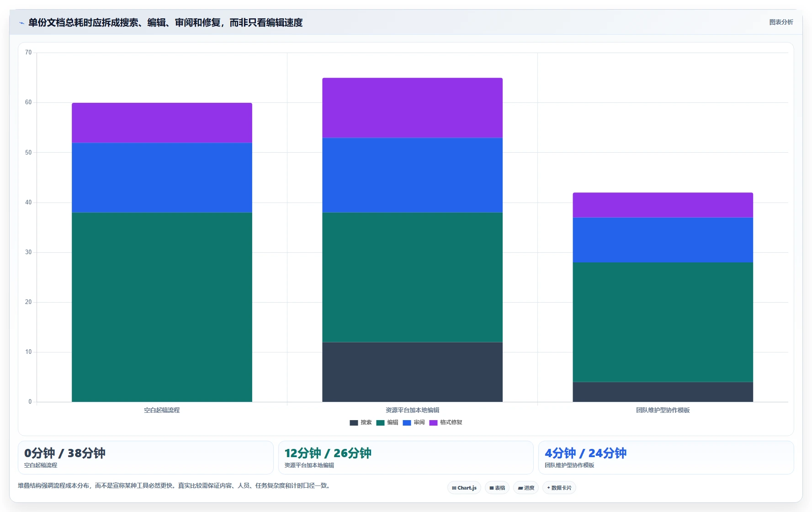812x512 pixels.
Task: Click the blue 审阅 segment of 资源平台加本地编辑 bar
Action: 412,175
